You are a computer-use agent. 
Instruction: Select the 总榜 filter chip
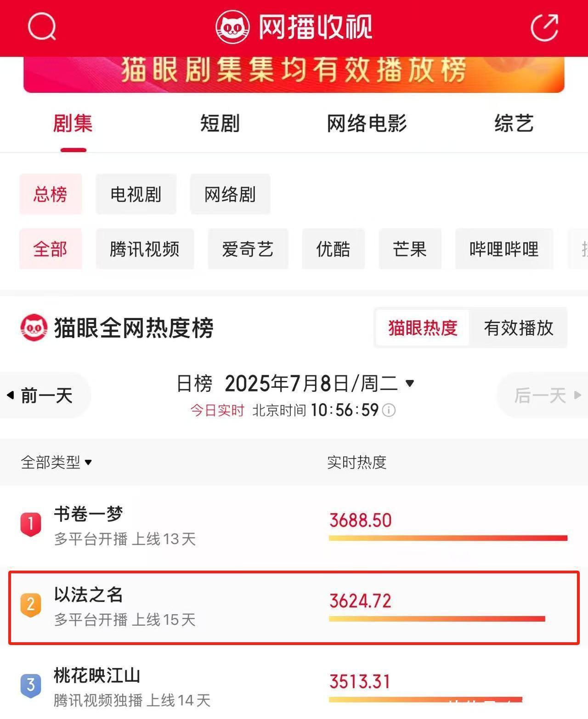[x=51, y=194]
